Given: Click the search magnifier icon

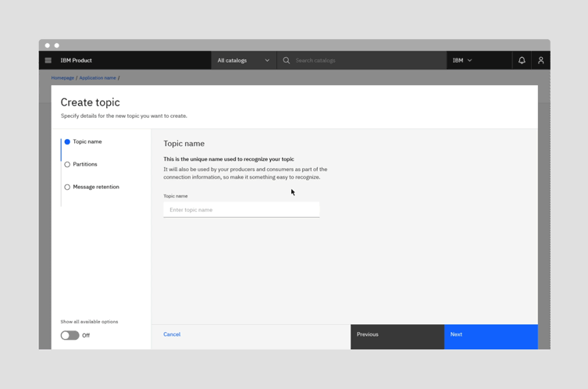Looking at the screenshot, I should [287, 60].
